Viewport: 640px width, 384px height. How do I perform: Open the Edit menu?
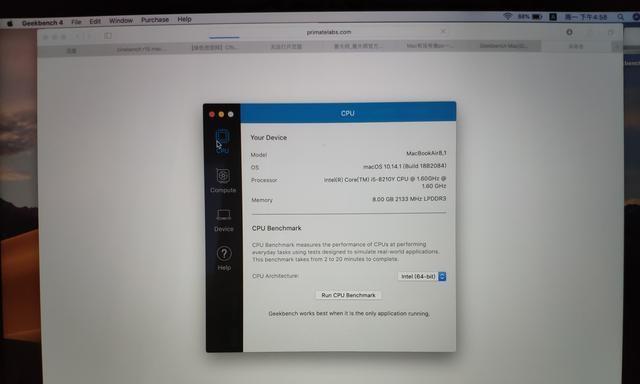click(x=95, y=21)
